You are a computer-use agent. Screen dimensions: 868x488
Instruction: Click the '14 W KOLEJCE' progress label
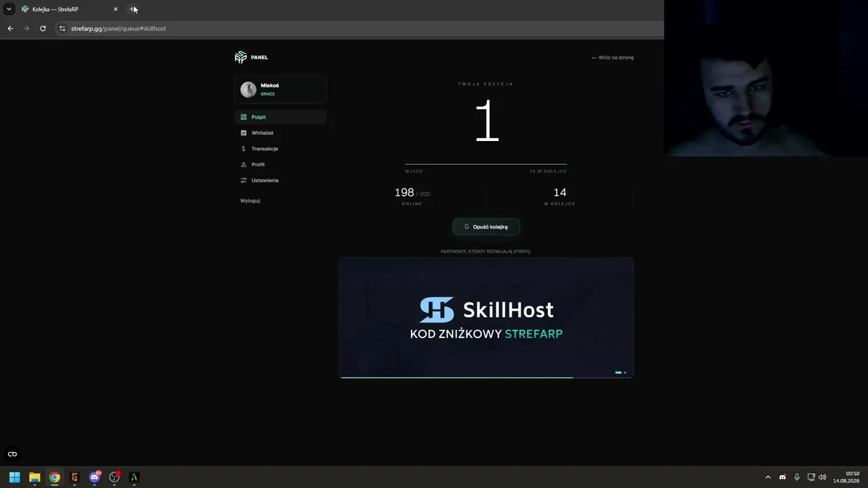(548, 171)
